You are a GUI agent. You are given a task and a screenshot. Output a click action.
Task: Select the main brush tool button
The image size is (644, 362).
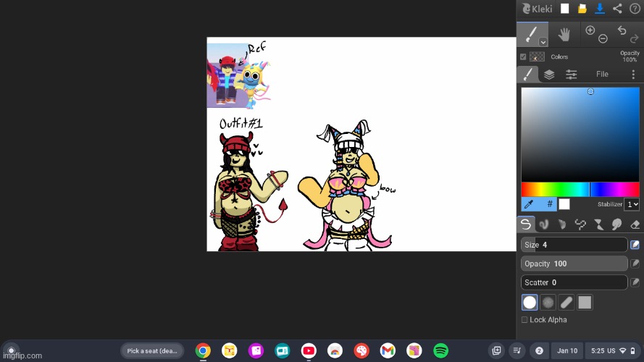(532, 35)
